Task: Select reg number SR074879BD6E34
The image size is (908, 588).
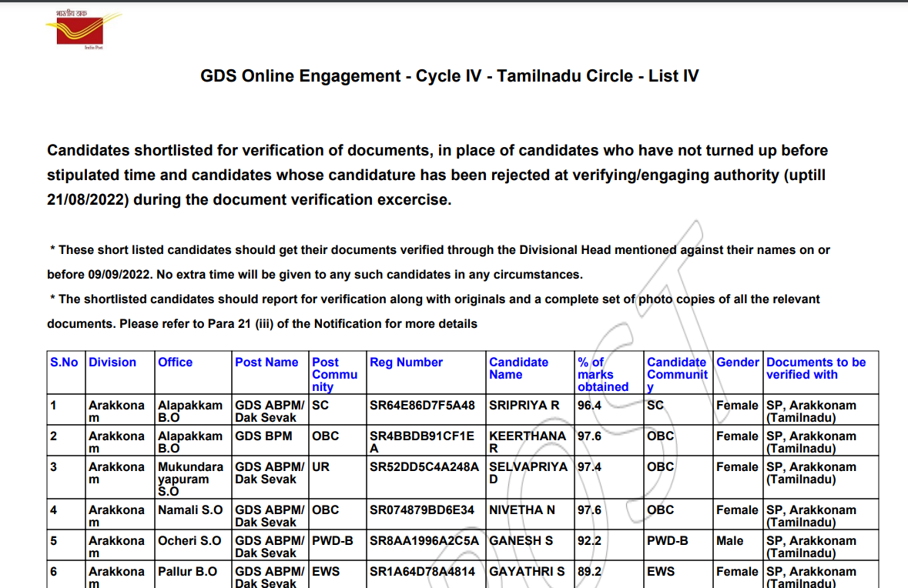Action: pyautogui.click(x=422, y=510)
